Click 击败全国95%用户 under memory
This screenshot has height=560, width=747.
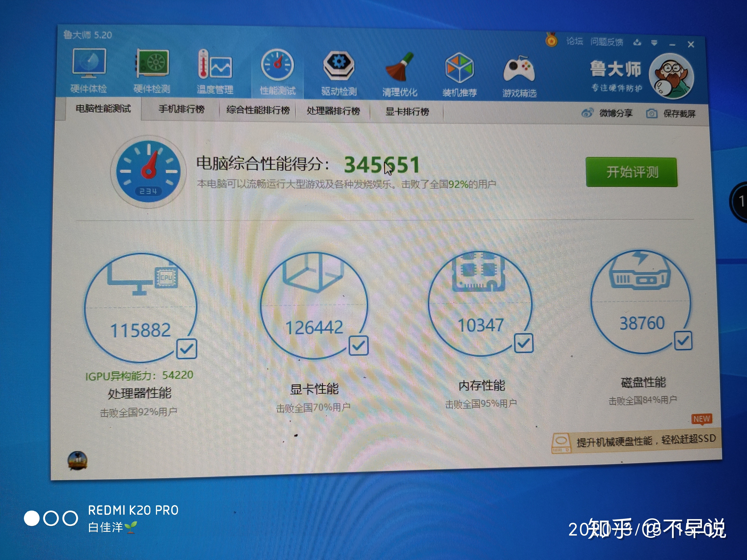click(x=481, y=404)
